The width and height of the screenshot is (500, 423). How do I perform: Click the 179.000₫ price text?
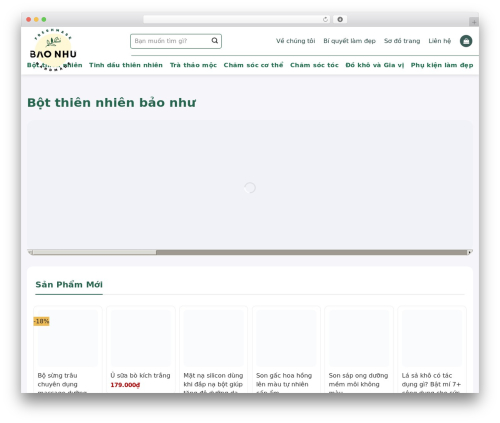pyautogui.click(x=125, y=385)
